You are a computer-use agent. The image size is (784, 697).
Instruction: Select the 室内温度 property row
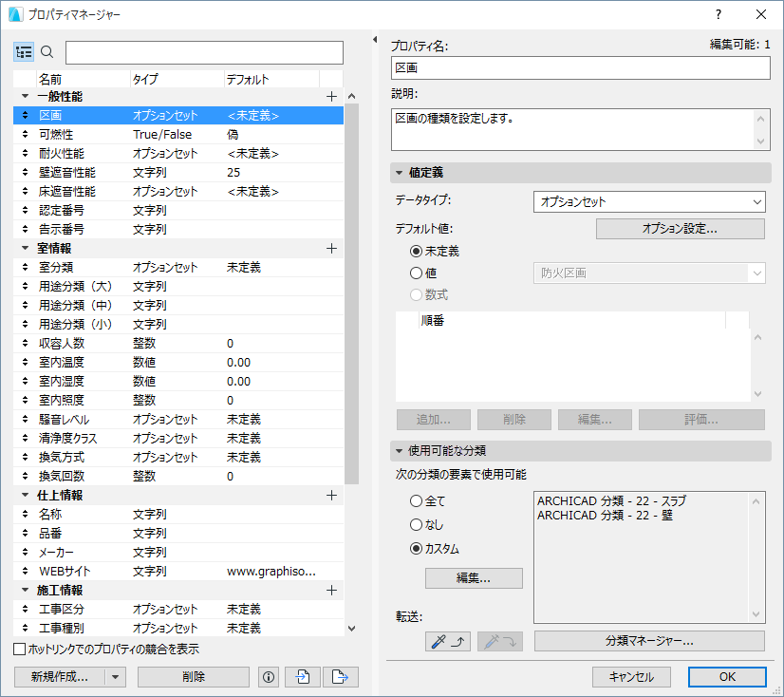pyautogui.click(x=178, y=362)
